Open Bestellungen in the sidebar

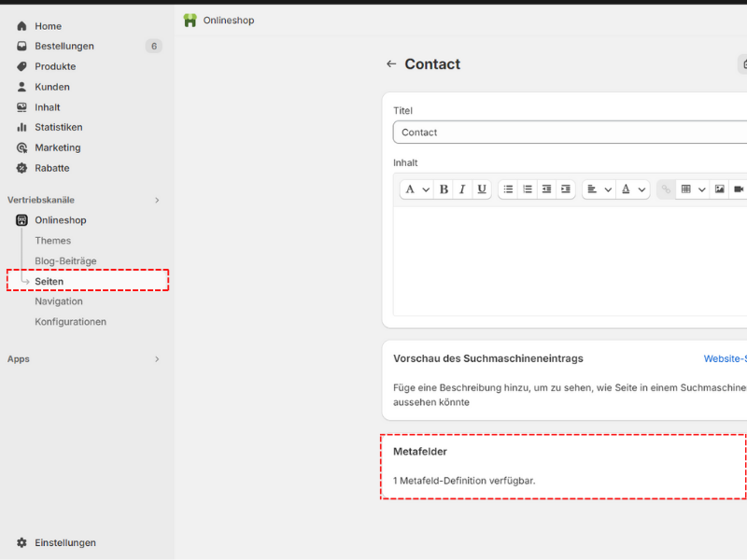coord(64,47)
